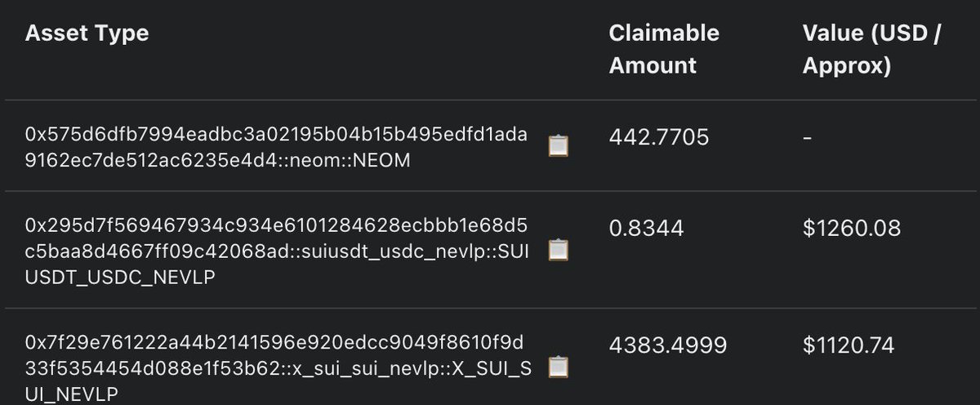Viewport: 980px width, 405px height.
Task: Copy the SUIUSDT_USDC_NEVLP asset address
Action: point(559,250)
